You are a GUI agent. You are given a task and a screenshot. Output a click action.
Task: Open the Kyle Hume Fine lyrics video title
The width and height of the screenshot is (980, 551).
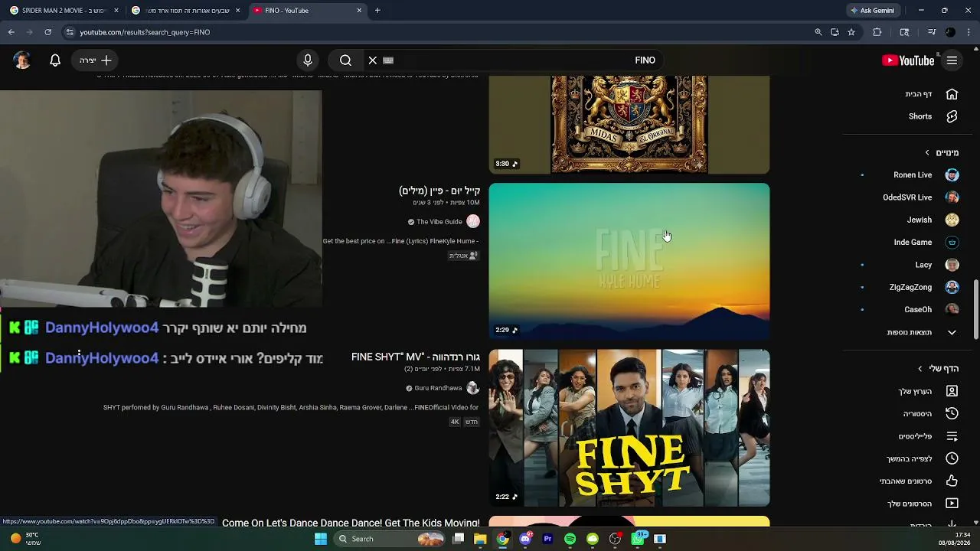439,191
